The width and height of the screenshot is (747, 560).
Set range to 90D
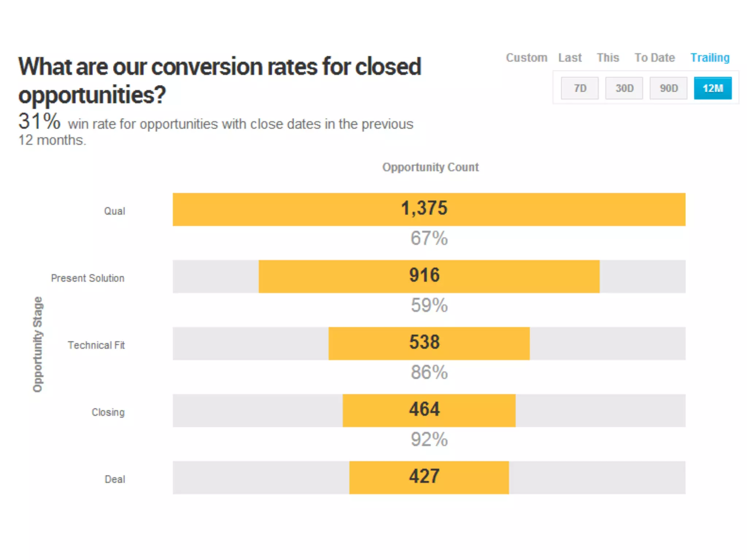[x=668, y=88]
